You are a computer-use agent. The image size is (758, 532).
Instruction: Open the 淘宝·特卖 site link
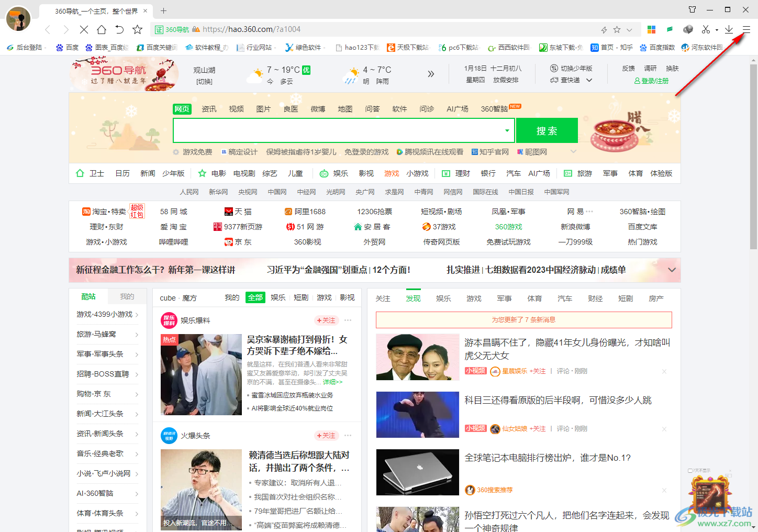(x=104, y=212)
